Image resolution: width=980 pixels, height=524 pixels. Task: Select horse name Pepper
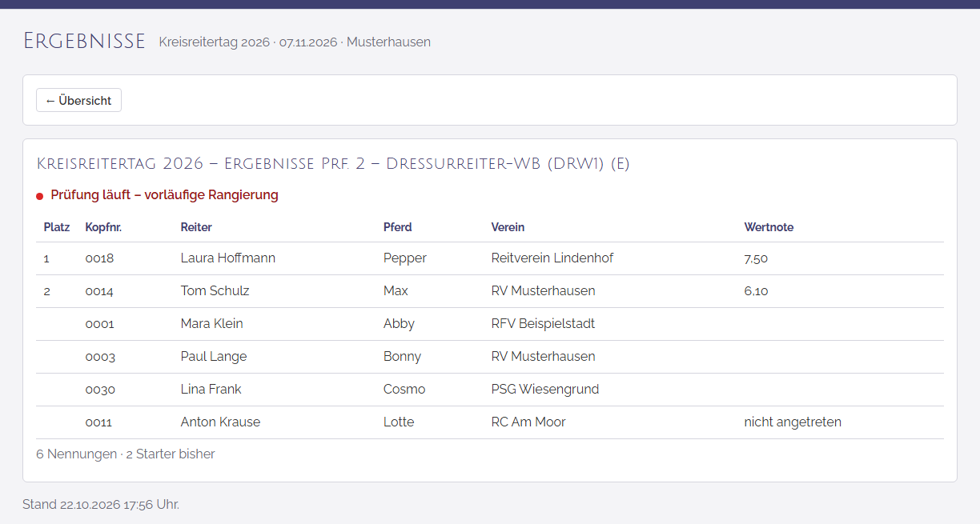click(405, 258)
